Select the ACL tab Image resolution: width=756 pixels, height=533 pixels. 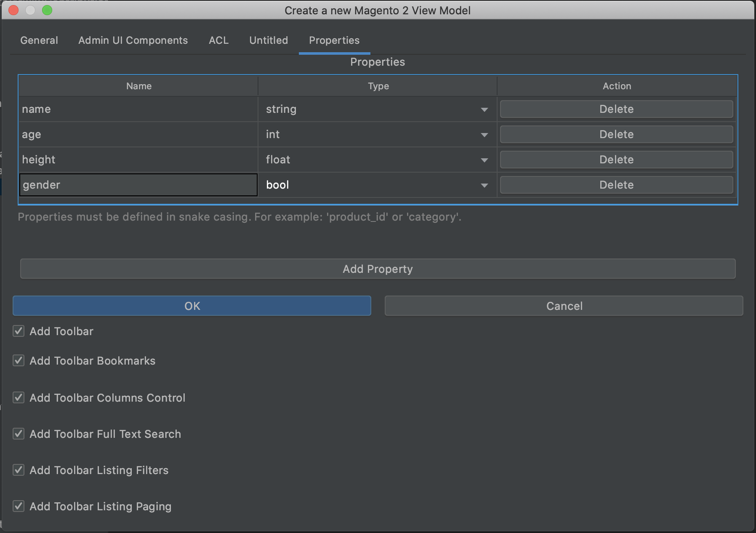[x=218, y=40]
